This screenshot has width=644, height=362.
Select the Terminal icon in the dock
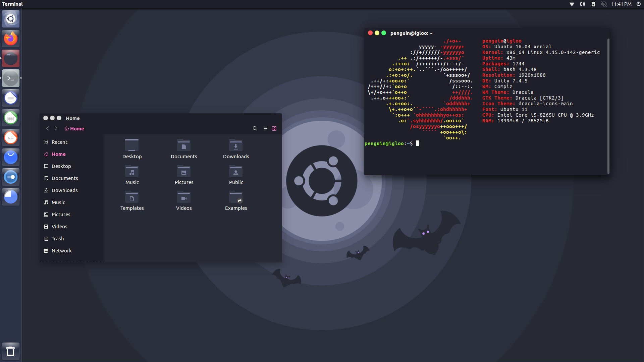(11, 78)
